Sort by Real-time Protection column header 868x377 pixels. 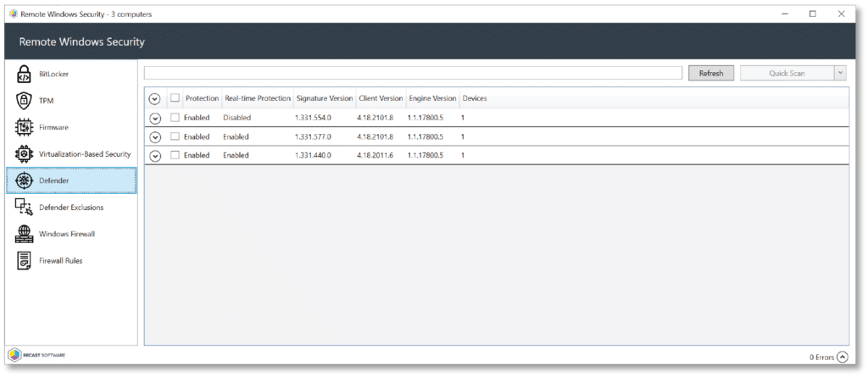258,98
